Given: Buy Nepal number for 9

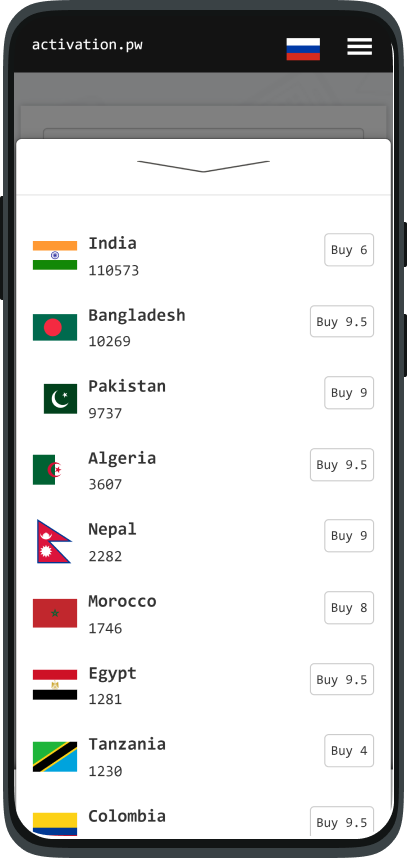Looking at the screenshot, I should pyautogui.click(x=349, y=536).
